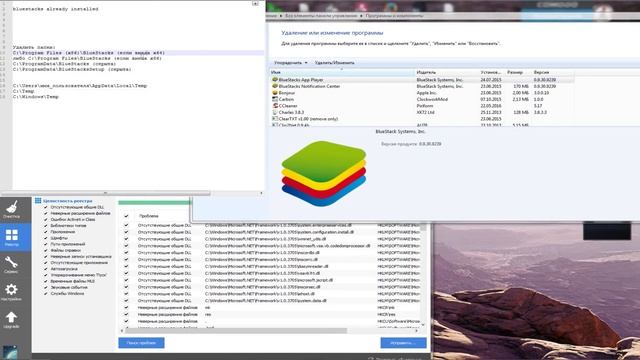The image size is (640, 360).
Task: Click the Carbon program icon
Action: (x=275, y=99)
